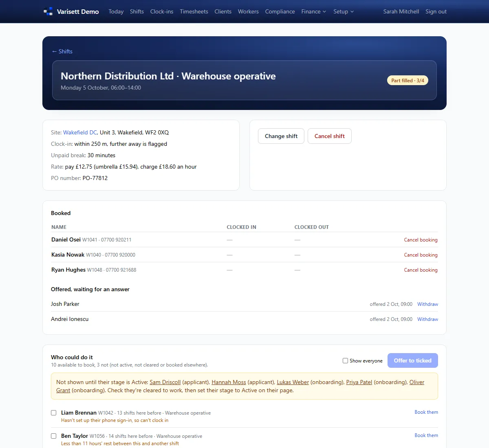Click the Cancel shift button
489x448 pixels.
coord(330,136)
